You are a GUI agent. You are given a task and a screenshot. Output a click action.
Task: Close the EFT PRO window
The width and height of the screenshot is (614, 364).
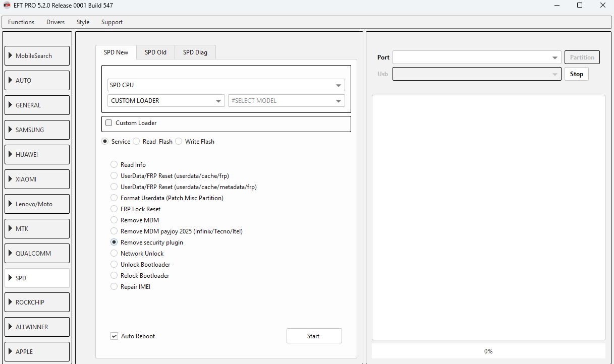603,6
